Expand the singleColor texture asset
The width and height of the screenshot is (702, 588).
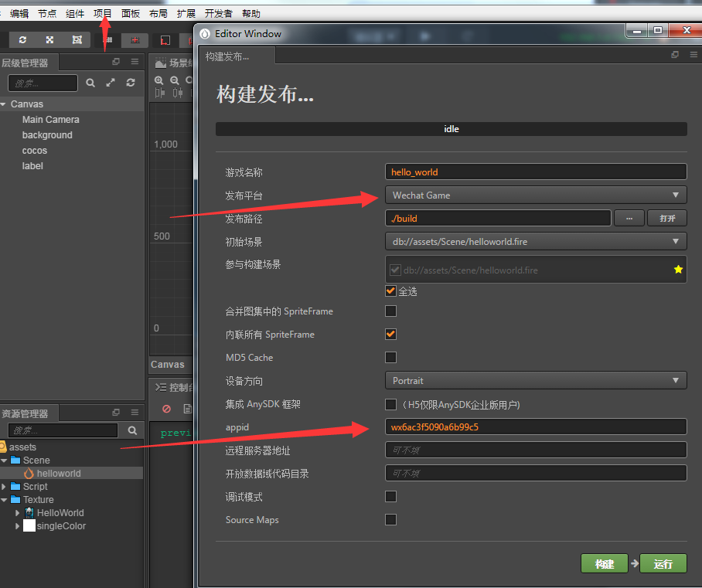(18, 526)
